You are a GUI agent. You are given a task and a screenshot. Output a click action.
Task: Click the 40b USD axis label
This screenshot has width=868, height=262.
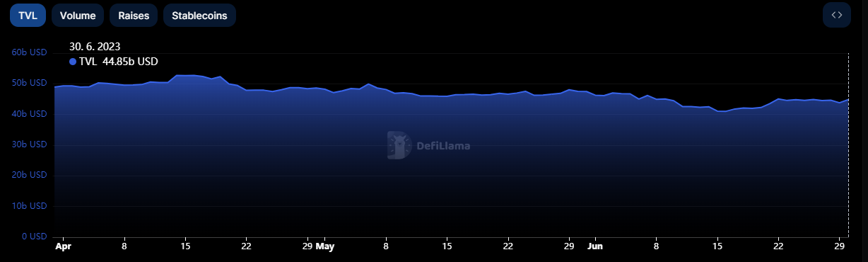click(x=29, y=113)
